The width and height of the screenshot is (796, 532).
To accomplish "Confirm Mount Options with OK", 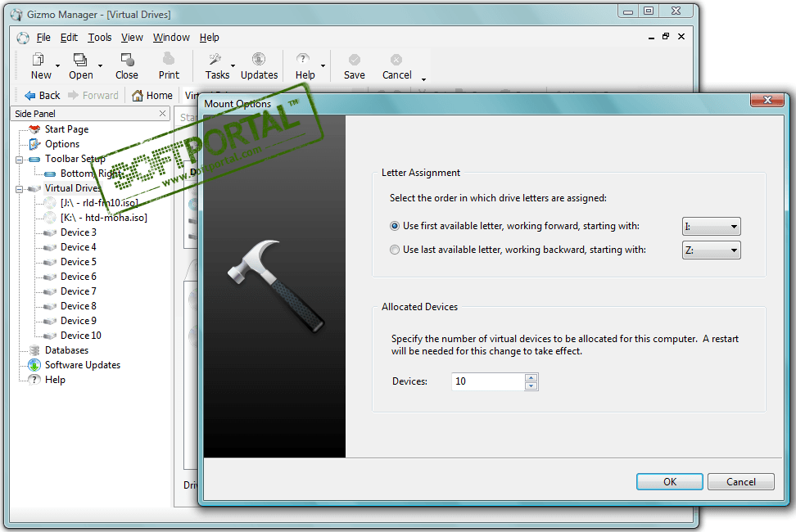I will point(670,482).
